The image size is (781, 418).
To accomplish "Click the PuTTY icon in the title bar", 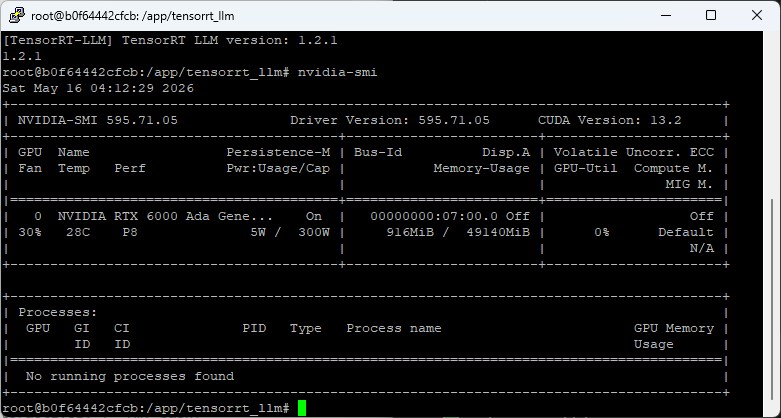I will coord(17,15).
